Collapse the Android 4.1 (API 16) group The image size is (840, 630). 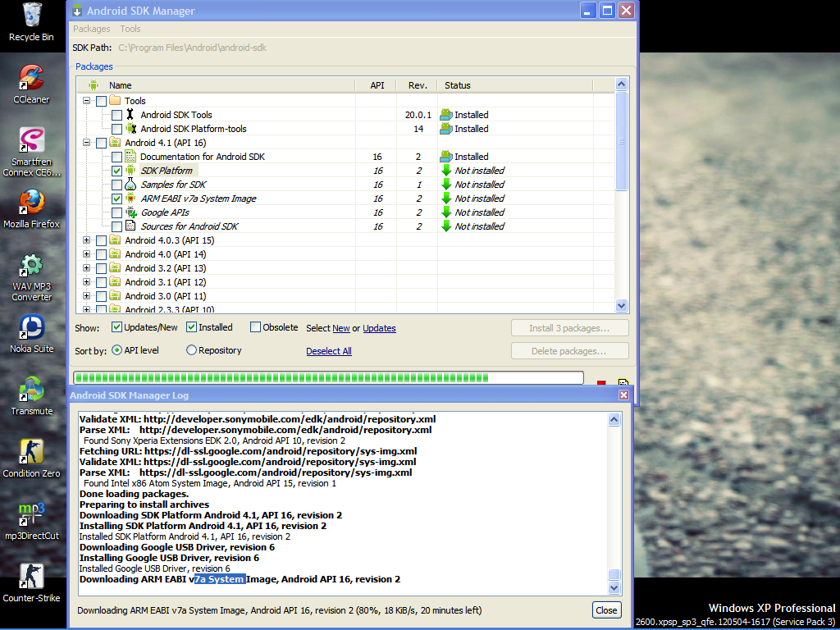pos(86,143)
